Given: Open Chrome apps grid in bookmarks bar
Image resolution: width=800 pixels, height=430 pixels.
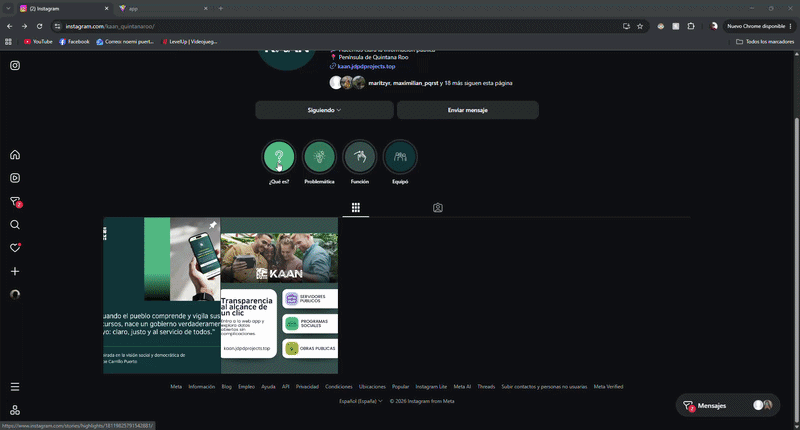Looking at the screenshot, I should point(8,42).
